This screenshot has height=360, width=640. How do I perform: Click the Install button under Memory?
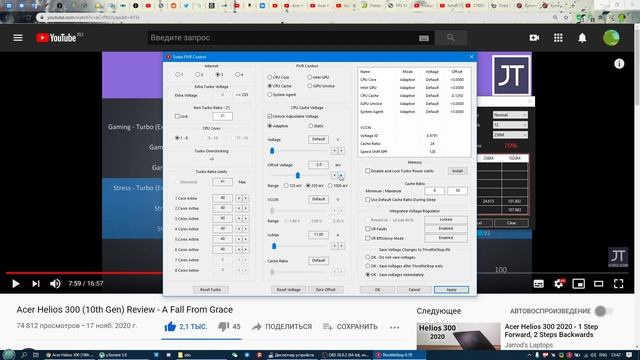(457, 171)
